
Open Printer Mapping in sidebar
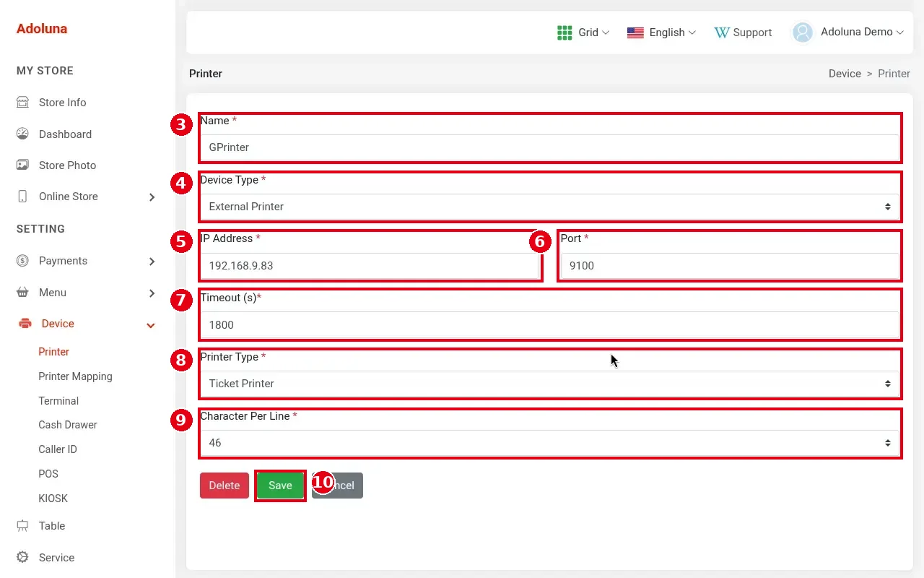75,376
